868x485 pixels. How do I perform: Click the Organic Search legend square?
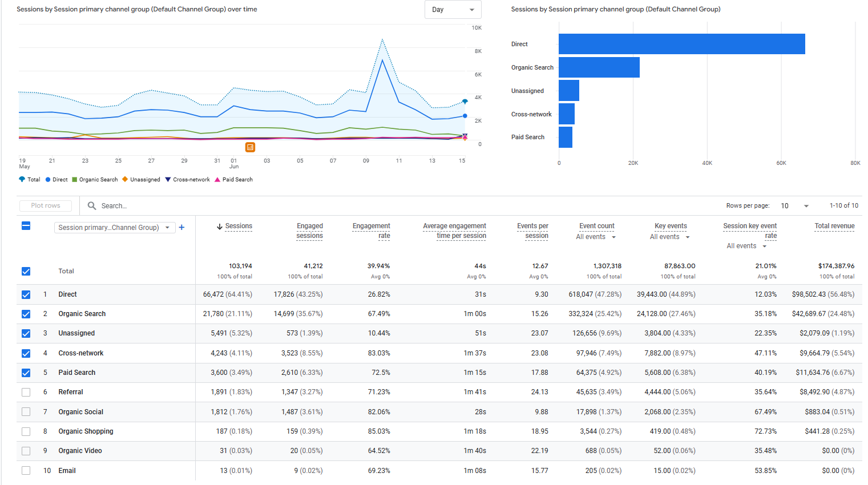[74, 180]
